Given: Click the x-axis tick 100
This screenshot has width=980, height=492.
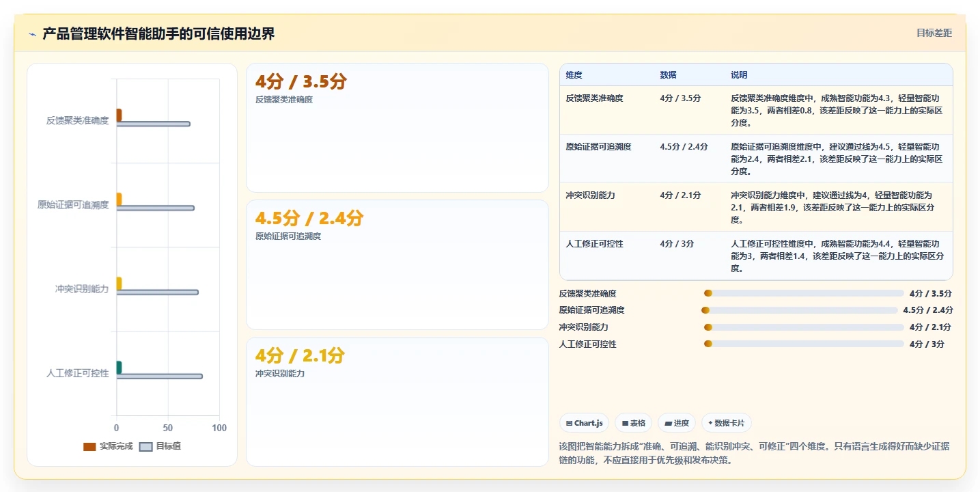Looking at the screenshot, I should click(x=219, y=428).
